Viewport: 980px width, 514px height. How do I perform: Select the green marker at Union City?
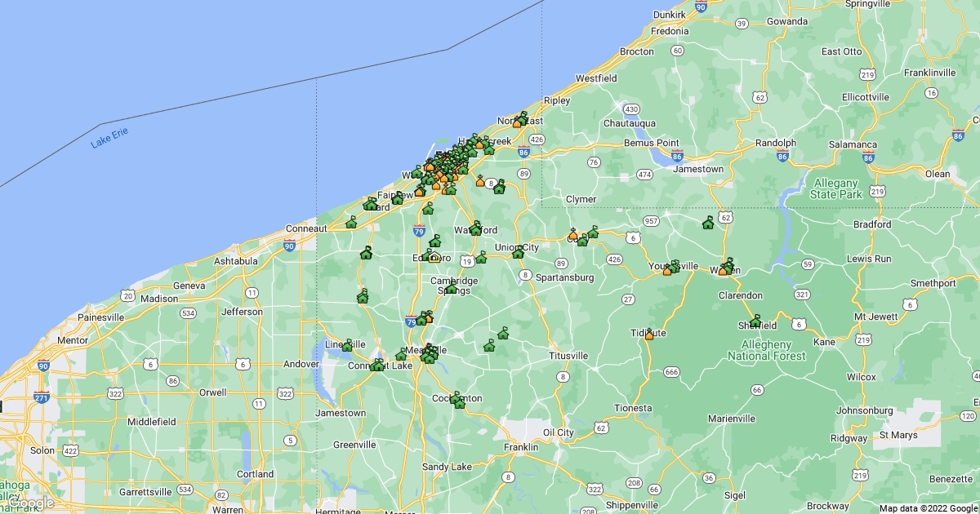pos(518,253)
